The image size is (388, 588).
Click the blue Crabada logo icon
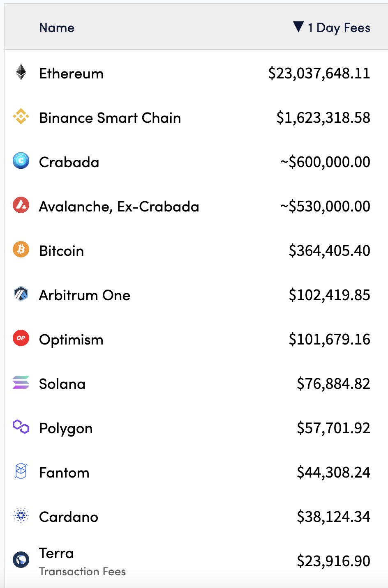[21, 161]
